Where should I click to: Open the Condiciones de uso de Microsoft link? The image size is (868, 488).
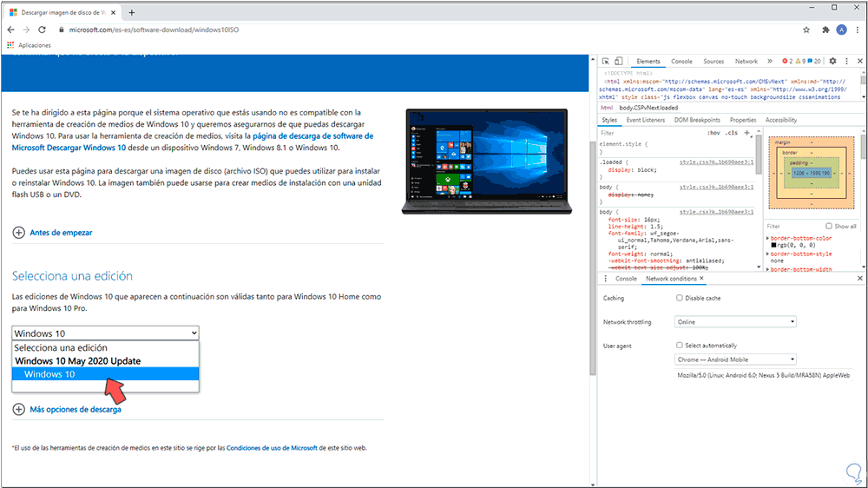(x=272, y=448)
